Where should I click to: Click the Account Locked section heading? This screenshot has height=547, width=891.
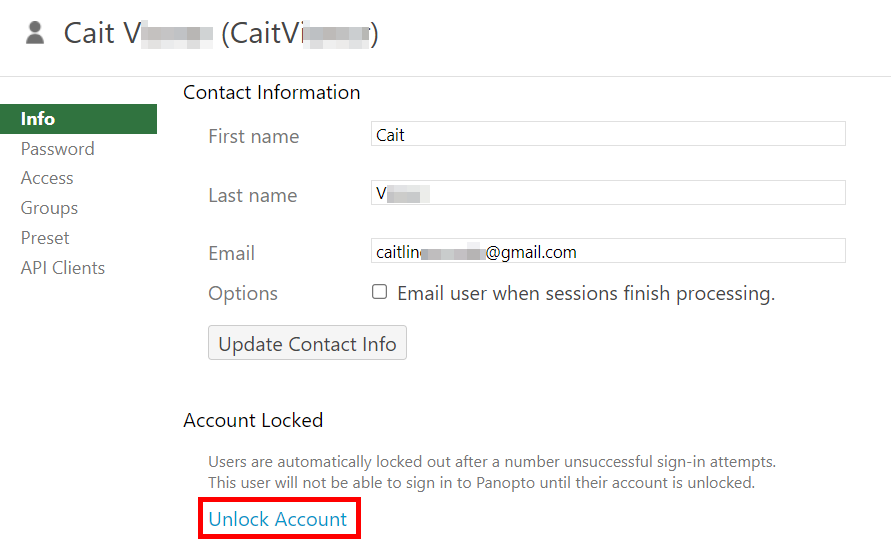click(x=253, y=420)
